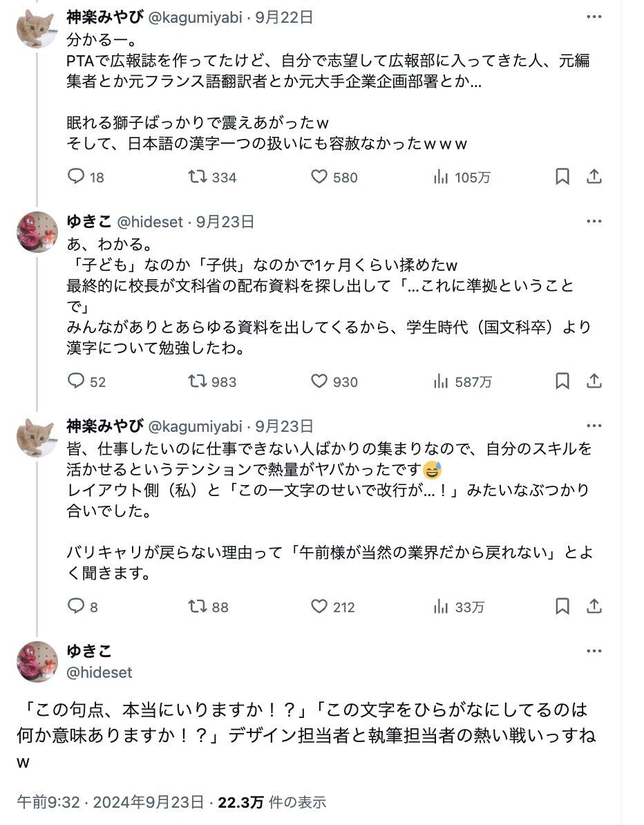Like the tweet with 580 likes
Screen dimensions: 644x825
click(334, 177)
